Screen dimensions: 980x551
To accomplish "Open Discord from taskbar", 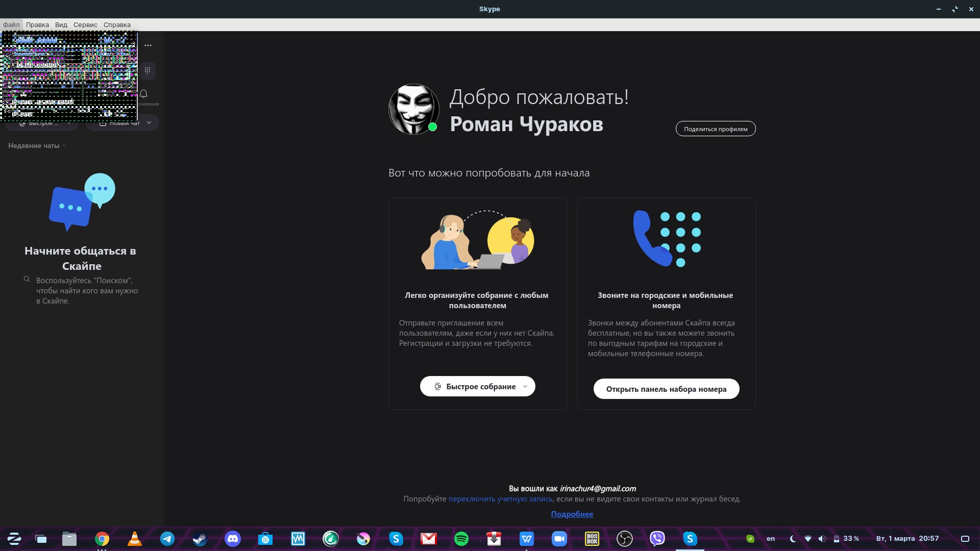I will [x=233, y=539].
